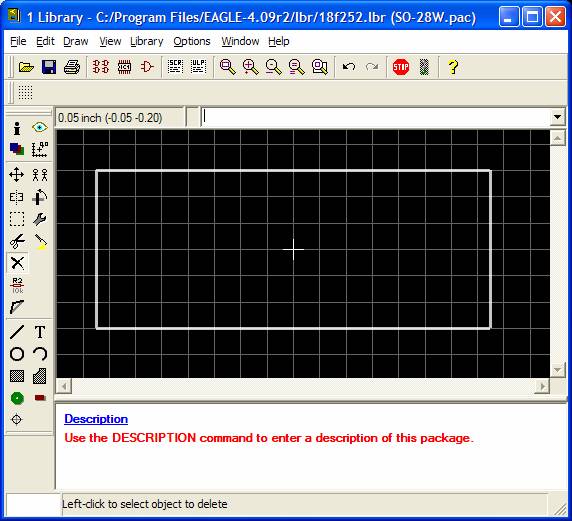Select the Delete X tool
Screen dimensions: 572x521
(17, 263)
